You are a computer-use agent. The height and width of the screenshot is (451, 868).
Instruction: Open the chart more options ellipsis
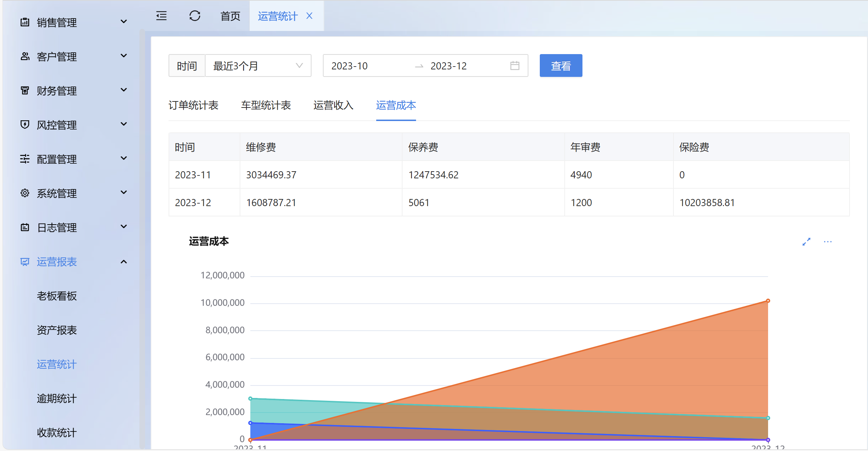(x=827, y=242)
